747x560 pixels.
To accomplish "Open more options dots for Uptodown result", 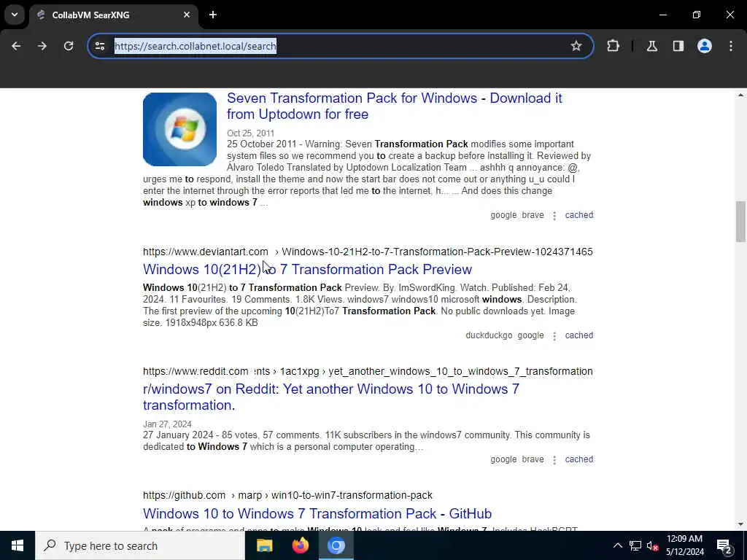I will pyautogui.click(x=554, y=216).
